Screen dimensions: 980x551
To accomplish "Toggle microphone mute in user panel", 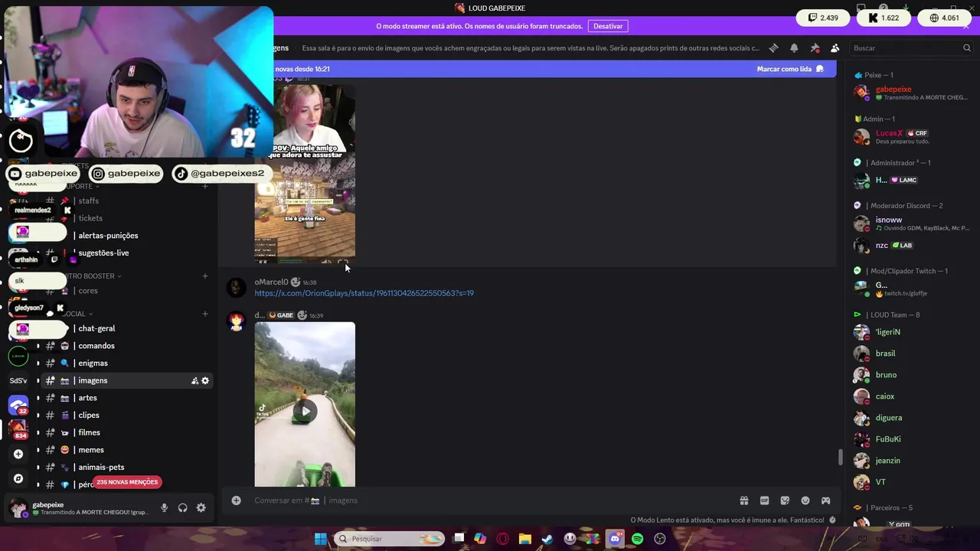I will (x=164, y=508).
